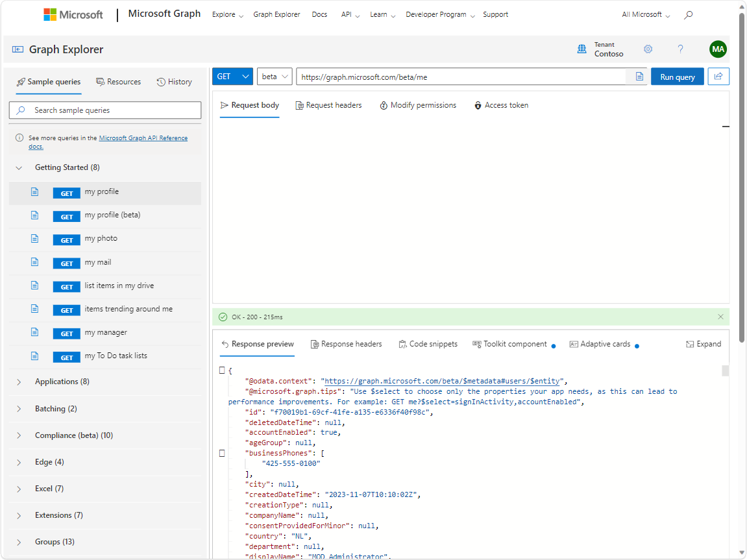Screen dimensions: 747x560
Task: Select the my photo GET sample query
Action: [104, 239]
